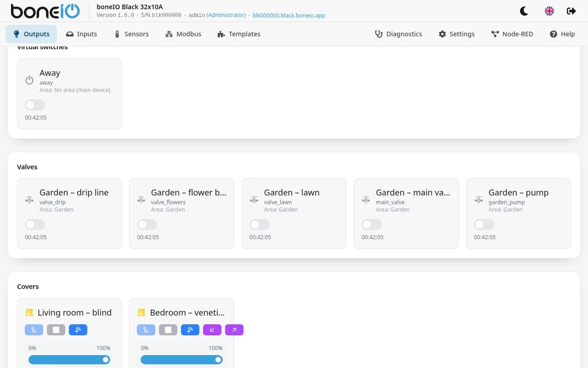Close Bedroom venetian cover

point(190,330)
